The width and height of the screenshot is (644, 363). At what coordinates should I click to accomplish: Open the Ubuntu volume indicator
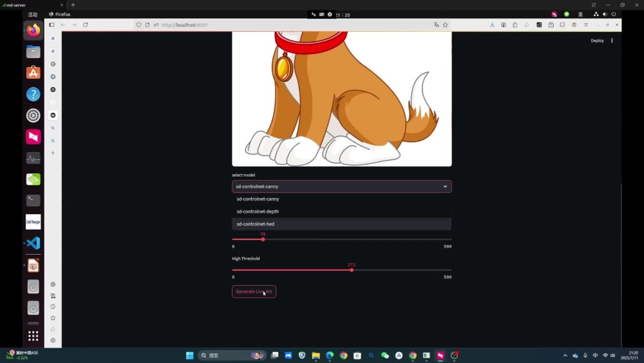point(605,14)
